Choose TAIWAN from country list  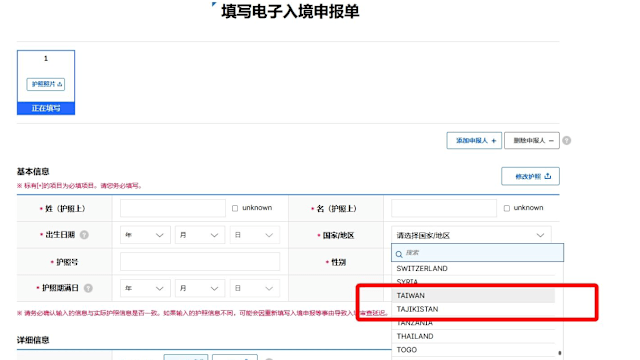pyautogui.click(x=473, y=296)
